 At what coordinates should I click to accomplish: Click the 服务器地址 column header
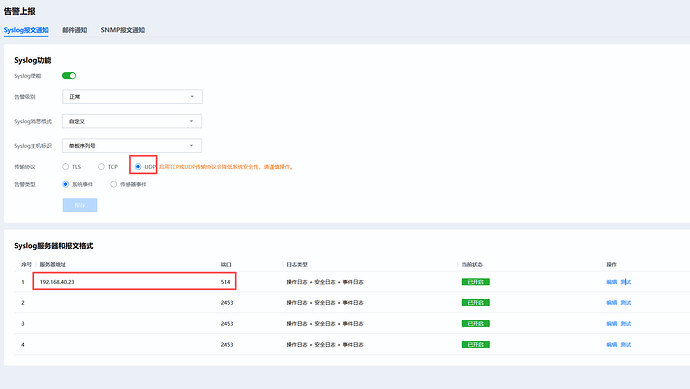(x=53, y=264)
